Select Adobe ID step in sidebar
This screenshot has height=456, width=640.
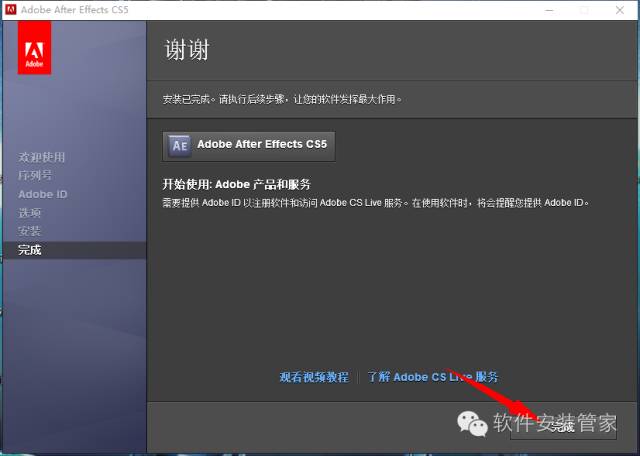click(x=42, y=194)
